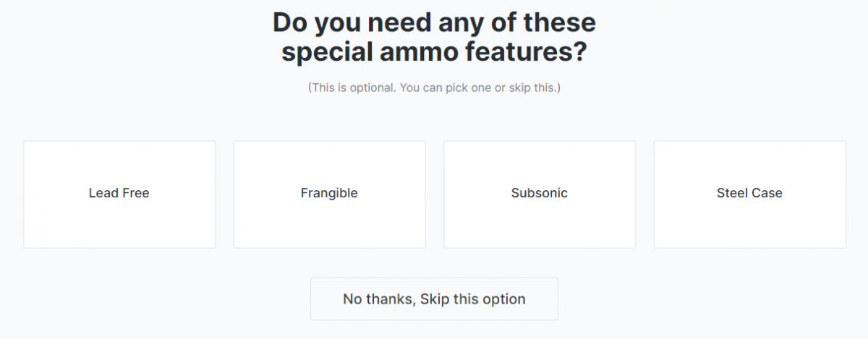
Task: Click the special ammo features heading
Action: [434, 38]
